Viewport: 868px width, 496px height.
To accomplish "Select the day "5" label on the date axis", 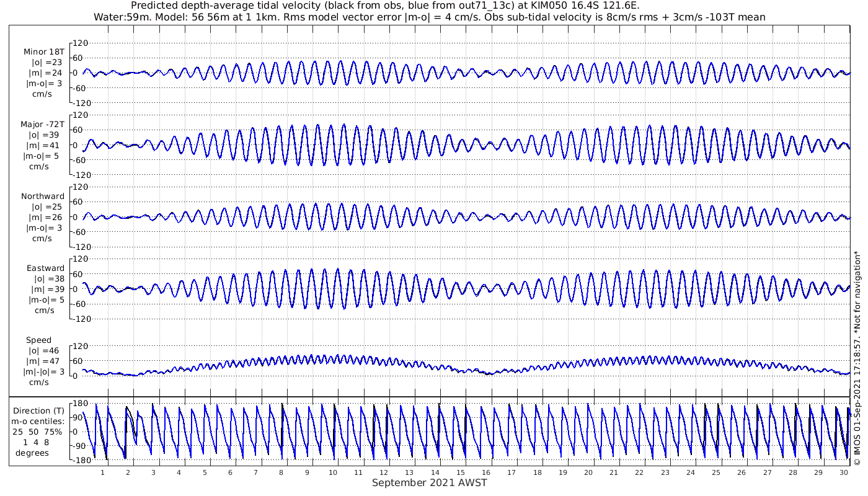I will pyautogui.click(x=205, y=472).
